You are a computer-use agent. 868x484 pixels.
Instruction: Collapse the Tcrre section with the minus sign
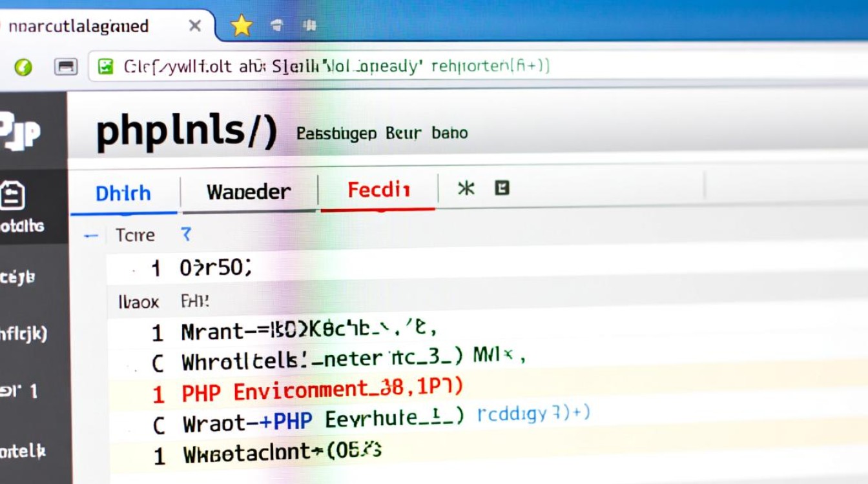[91, 236]
